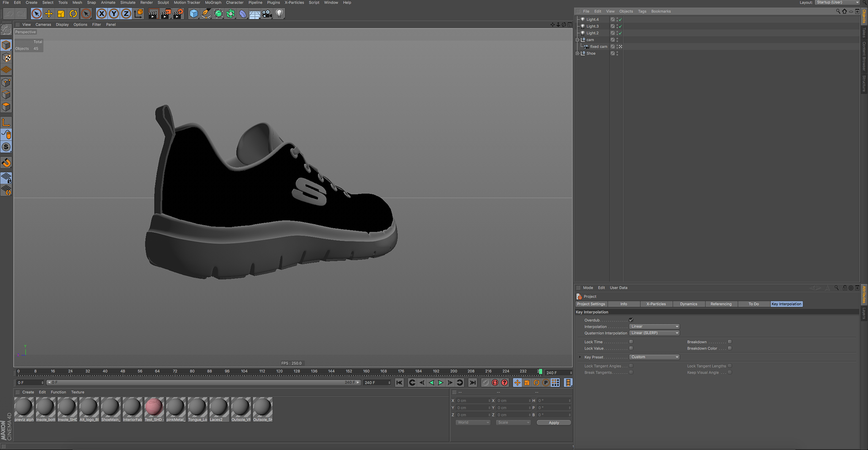Open the Layout Startup (User) dropdown
The width and height of the screenshot is (868, 450).
click(x=838, y=2)
